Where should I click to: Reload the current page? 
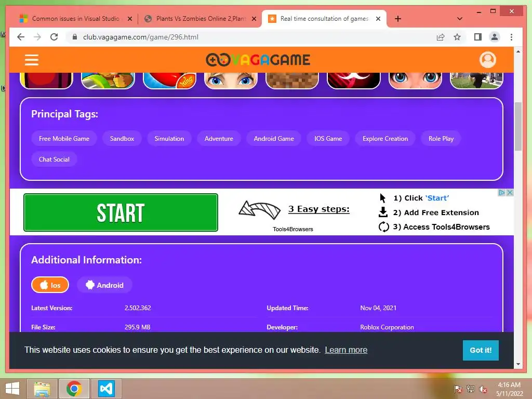54,37
